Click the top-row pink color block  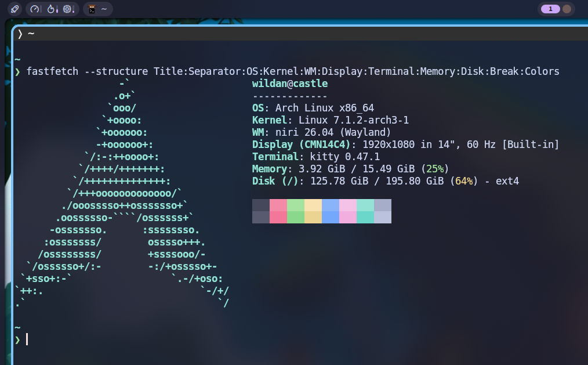pos(278,205)
